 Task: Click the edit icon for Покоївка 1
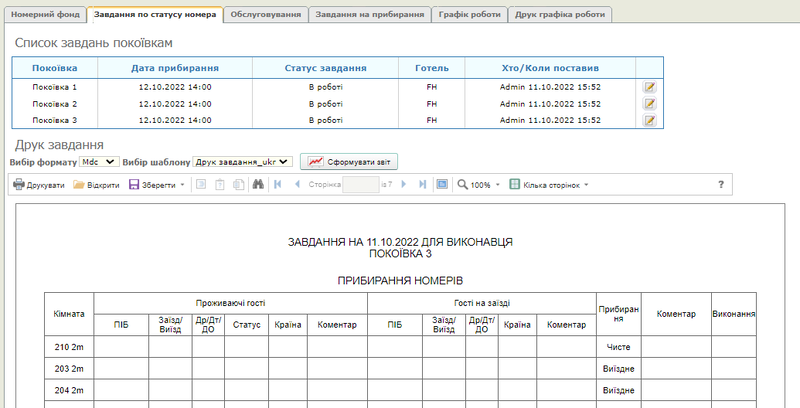[x=649, y=88]
